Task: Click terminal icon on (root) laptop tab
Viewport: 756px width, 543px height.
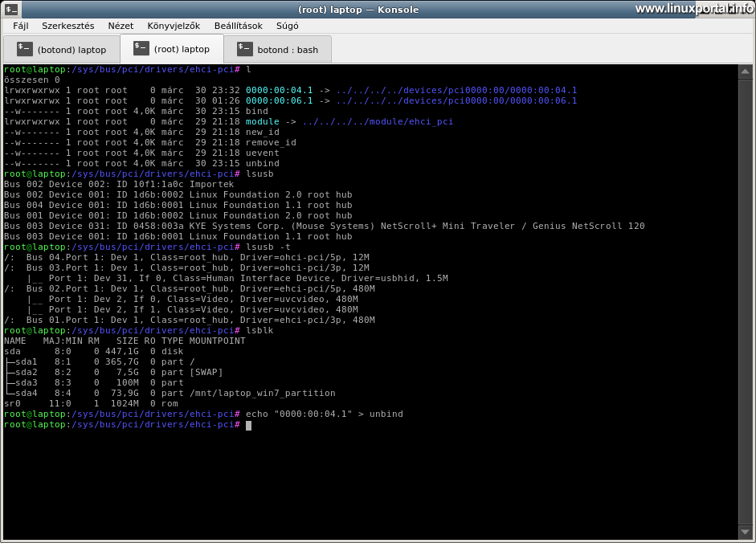Action: point(141,48)
